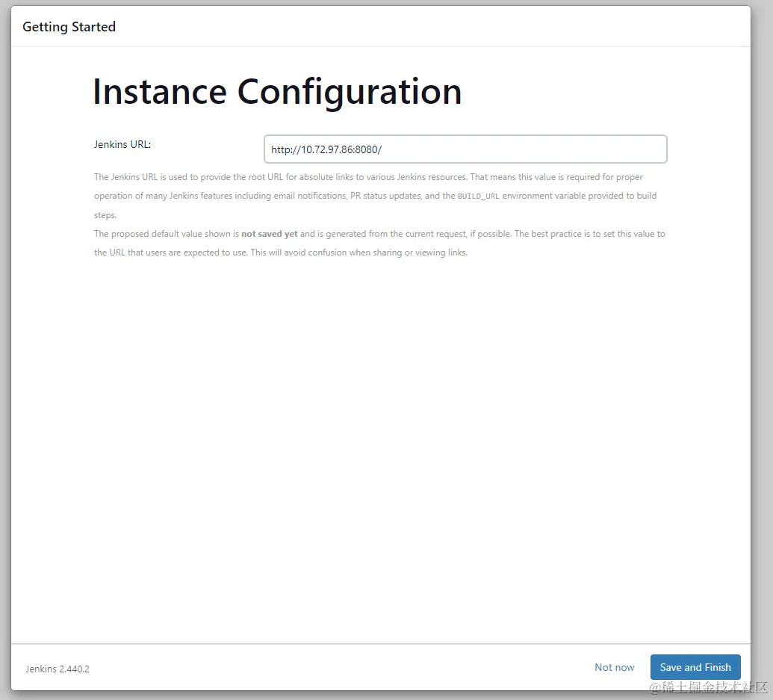Viewport: 773px width, 700px height.
Task: Focus the Jenkins URL input field
Action: coord(465,149)
